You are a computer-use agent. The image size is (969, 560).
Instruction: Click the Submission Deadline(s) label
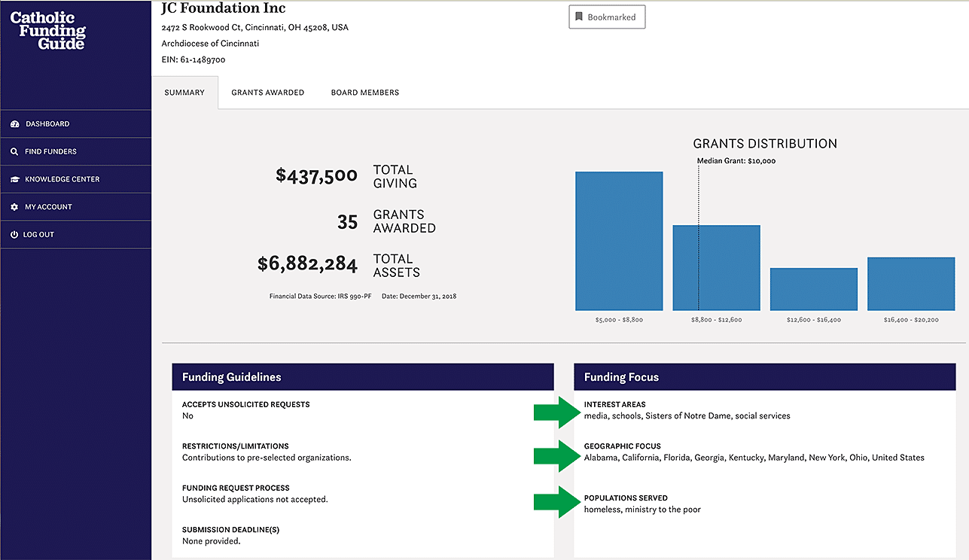[230, 530]
